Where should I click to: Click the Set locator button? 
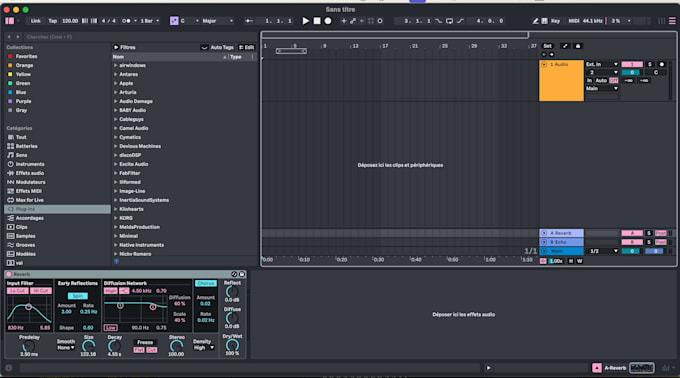[x=548, y=46]
